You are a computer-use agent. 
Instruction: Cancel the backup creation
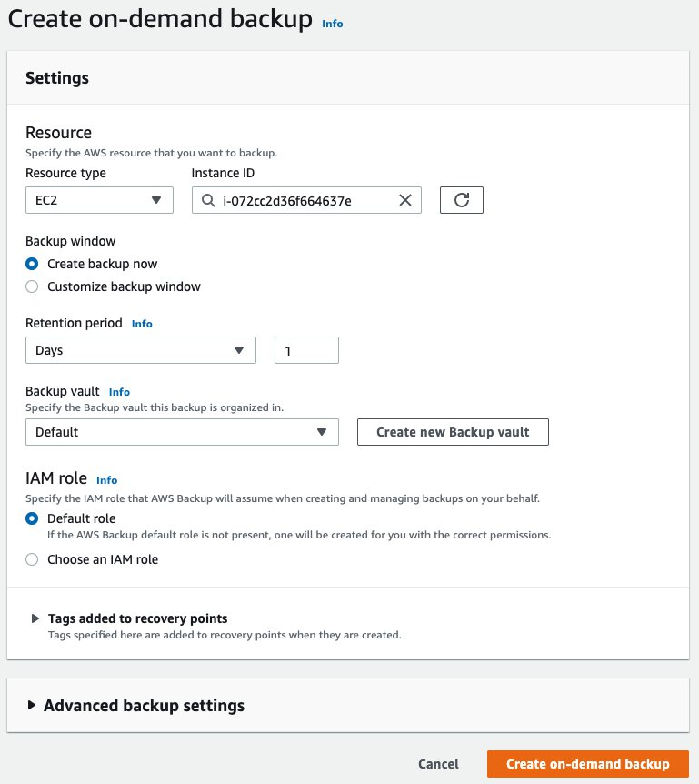coord(438,764)
